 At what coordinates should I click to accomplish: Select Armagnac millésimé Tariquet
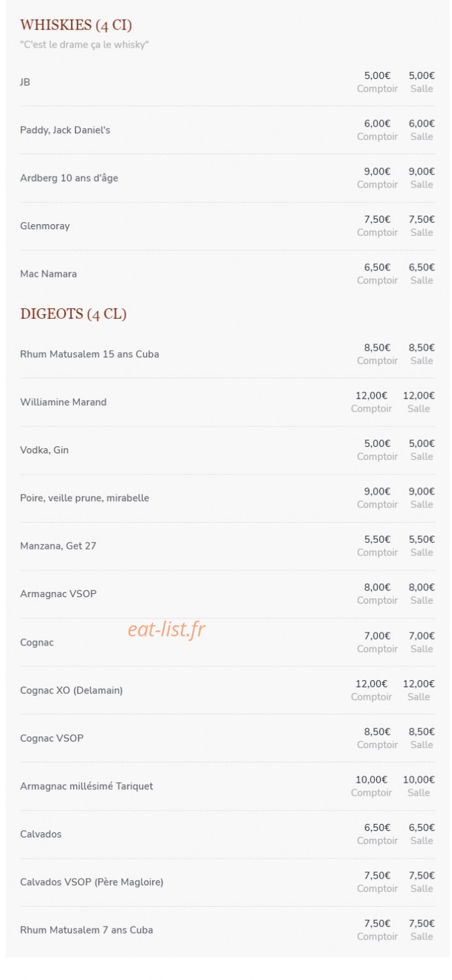[x=87, y=786]
